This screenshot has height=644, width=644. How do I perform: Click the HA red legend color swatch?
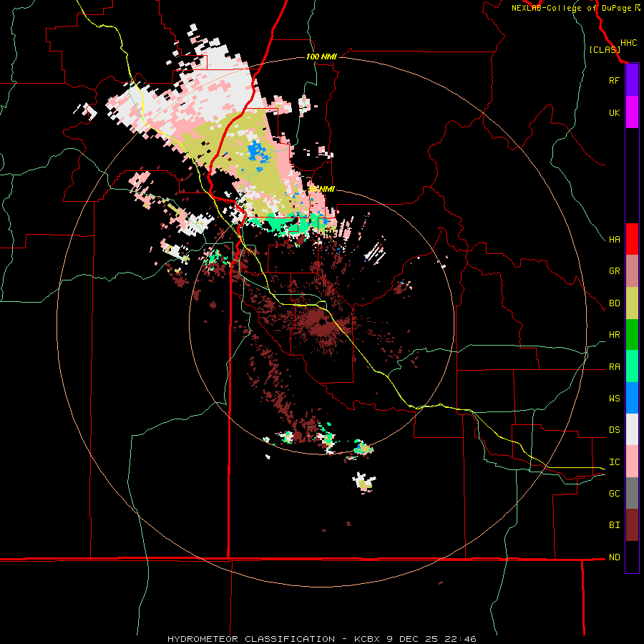point(632,239)
